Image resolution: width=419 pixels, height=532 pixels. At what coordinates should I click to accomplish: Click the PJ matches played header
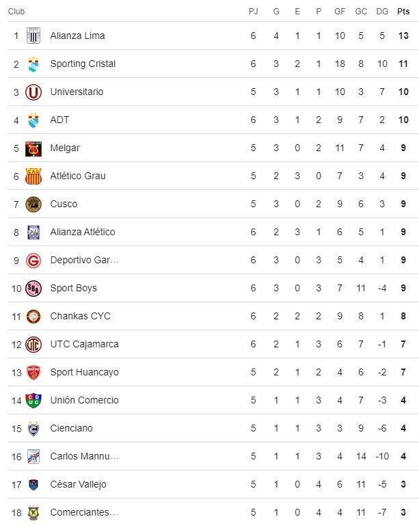253,12
